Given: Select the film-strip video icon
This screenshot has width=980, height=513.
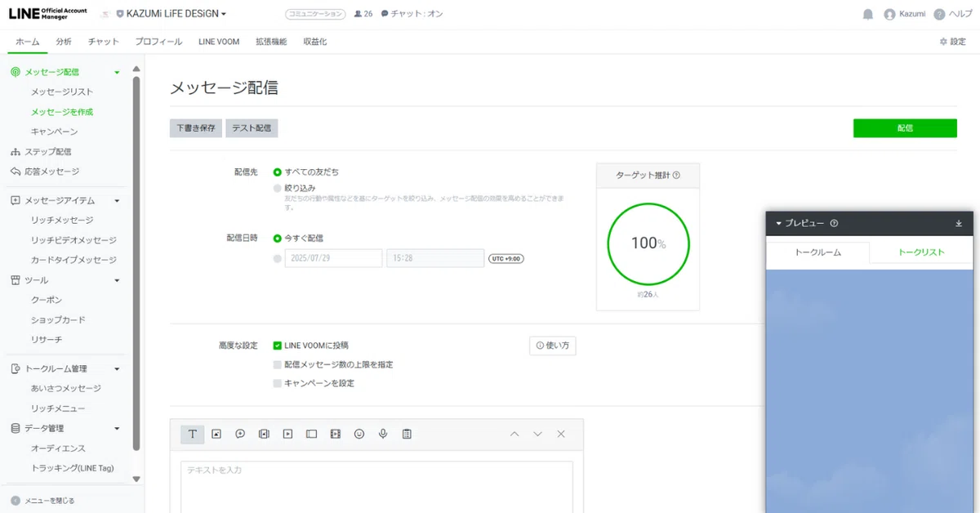Looking at the screenshot, I should click(335, 434).
